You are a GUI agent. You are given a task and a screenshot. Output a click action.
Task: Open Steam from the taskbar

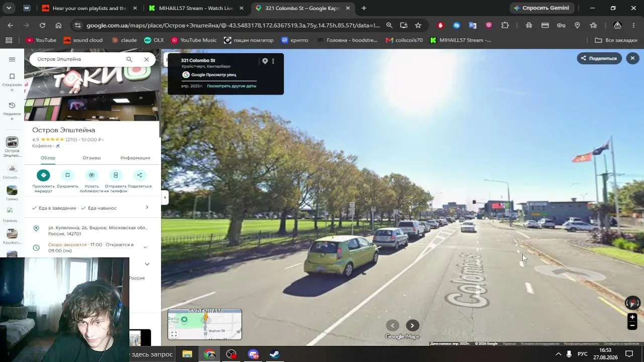(275, 354)
